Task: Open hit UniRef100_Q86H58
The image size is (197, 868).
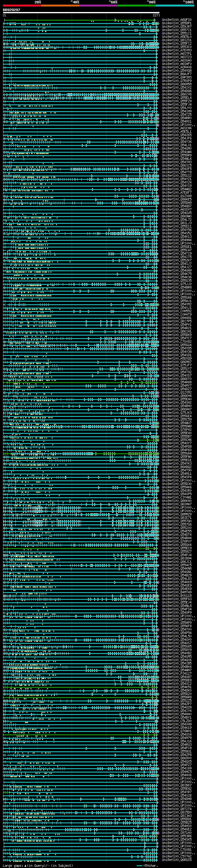Action: click(x=176, y=84)
